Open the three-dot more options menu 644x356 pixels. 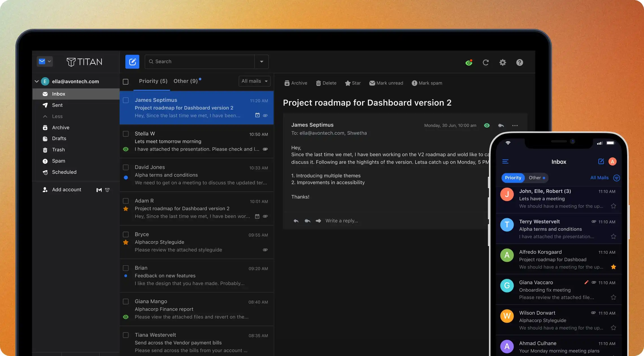tap(515, 125)
